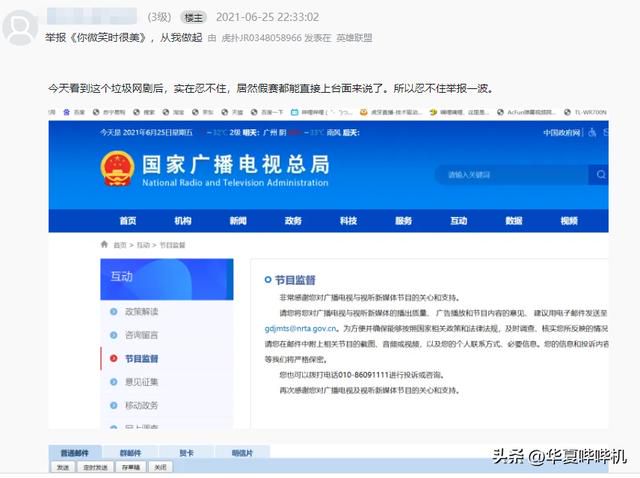Click the gdjmts@nrta.gov.cn email link
The image size is (640, 478).
pyautogui.click(x=301, y=329)
